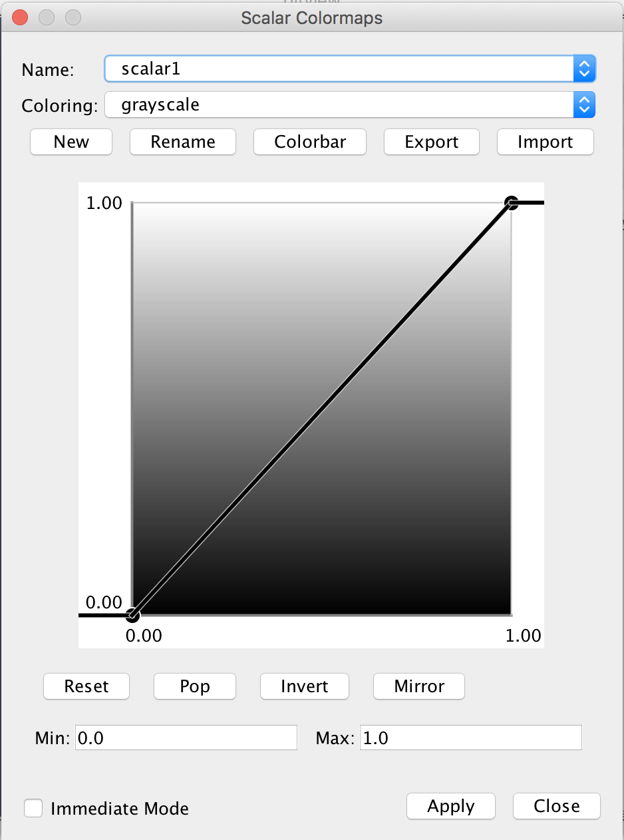Apply the colormap changes

click(451, 806)
